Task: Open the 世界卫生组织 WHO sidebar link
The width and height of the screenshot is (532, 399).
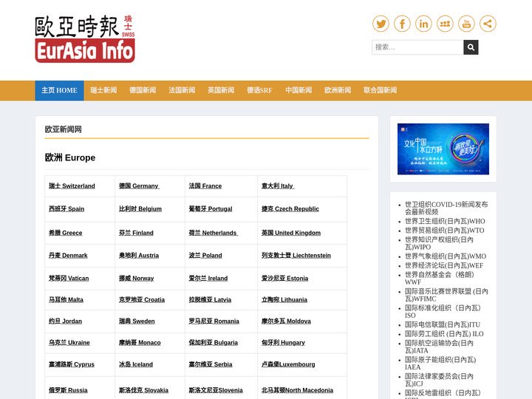Action: point(445,221)
